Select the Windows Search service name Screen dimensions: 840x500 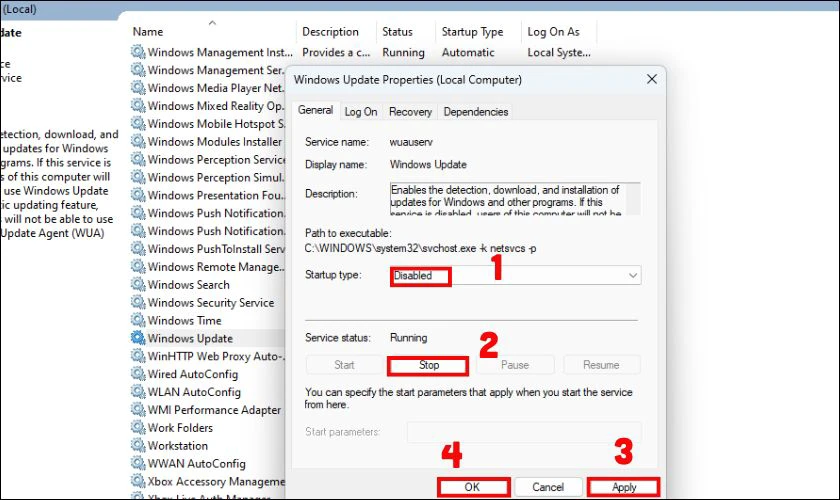point(189,285)
